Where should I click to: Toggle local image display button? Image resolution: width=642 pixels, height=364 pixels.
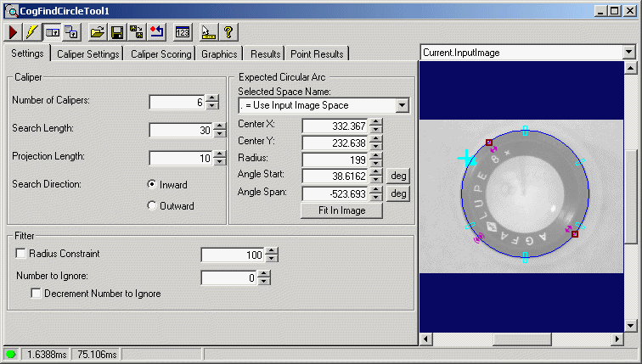[53, 32]
